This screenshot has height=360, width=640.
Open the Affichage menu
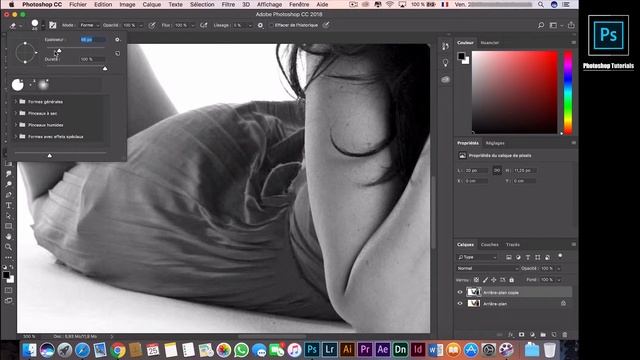[x=269, y=4]
